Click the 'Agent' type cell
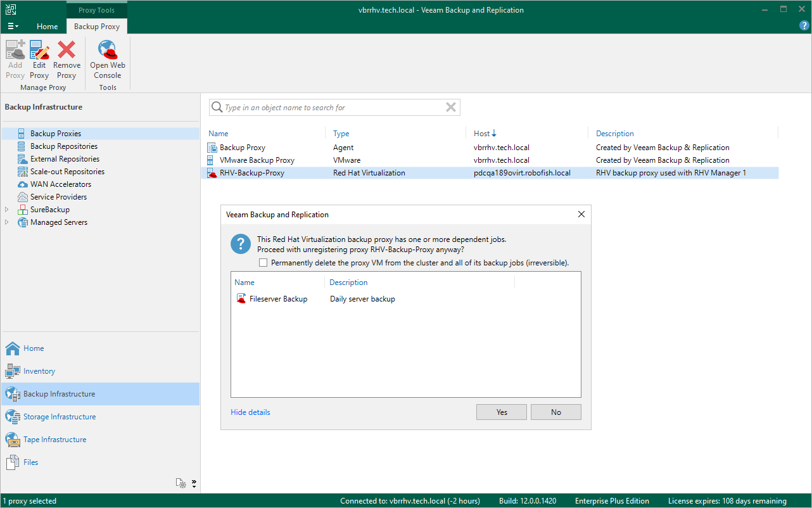This screenshot has height=508, width=812. [343, 148]
